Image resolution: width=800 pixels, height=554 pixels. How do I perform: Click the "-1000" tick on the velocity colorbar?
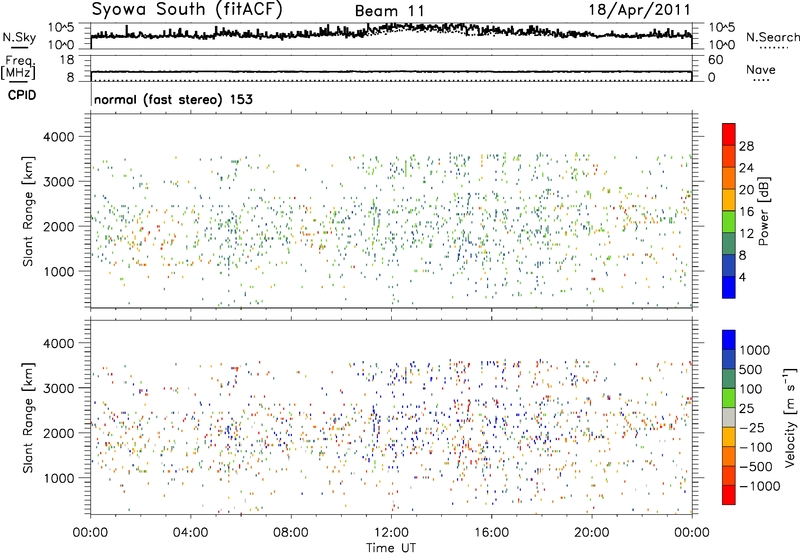click(x=760, y=486)
